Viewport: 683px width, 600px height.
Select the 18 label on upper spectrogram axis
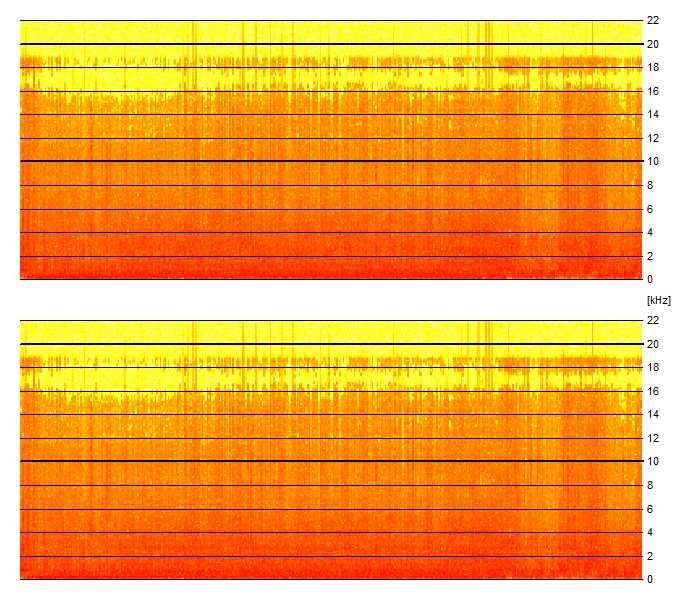(x=653, y=67)
